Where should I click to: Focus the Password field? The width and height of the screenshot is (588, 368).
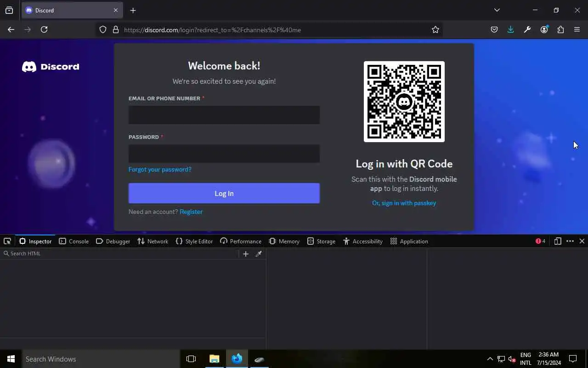tap(224, 154)
